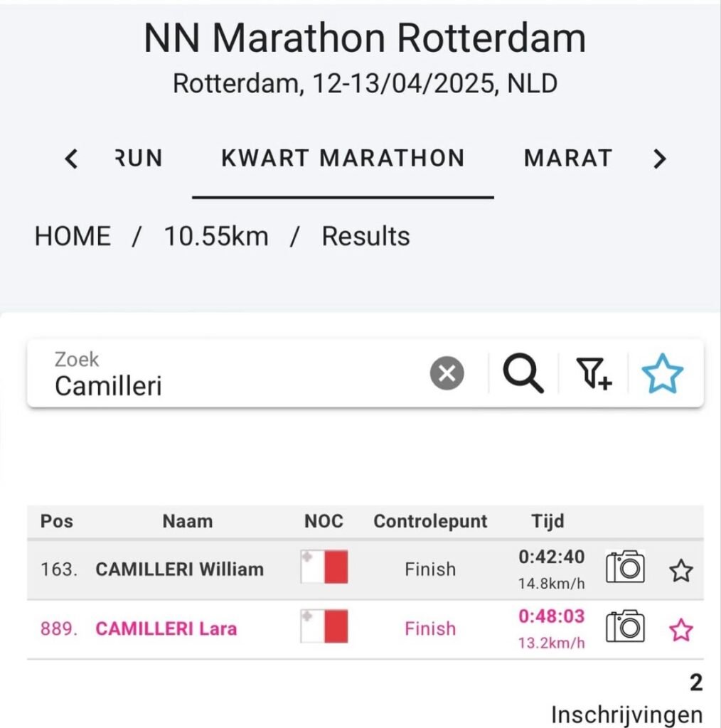The image size is (721, 728).
Task: Favorite William Camilleri with star
Action: [x=681, y=571]
